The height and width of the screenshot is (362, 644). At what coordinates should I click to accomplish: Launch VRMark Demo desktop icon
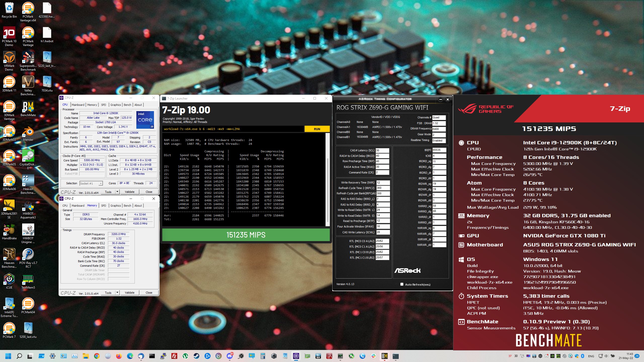pos(9,61)
